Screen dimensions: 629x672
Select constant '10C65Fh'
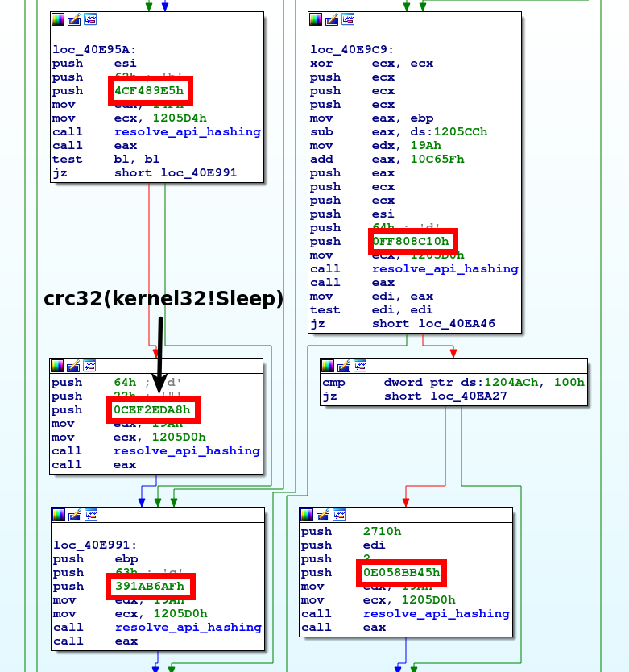(x=437, y=160)
